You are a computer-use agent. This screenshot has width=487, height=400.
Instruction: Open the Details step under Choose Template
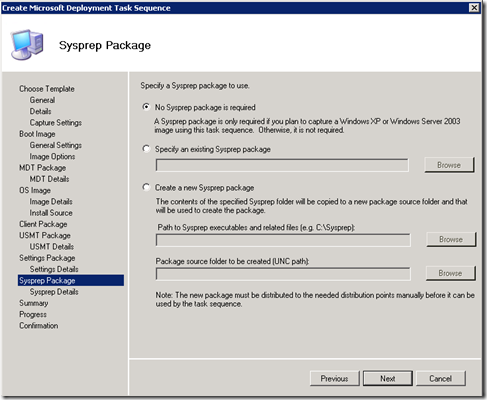(40, 111)
